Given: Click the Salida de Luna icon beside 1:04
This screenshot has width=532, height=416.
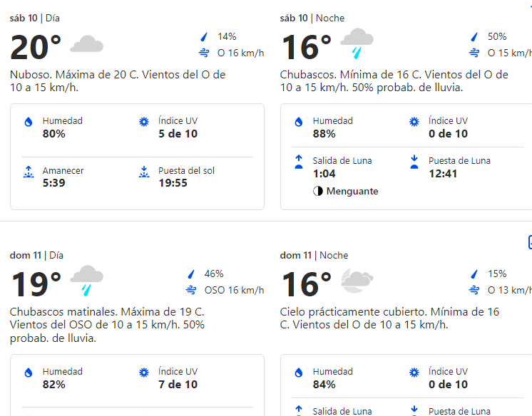Looking at the screenshot, I should point(299,162).
